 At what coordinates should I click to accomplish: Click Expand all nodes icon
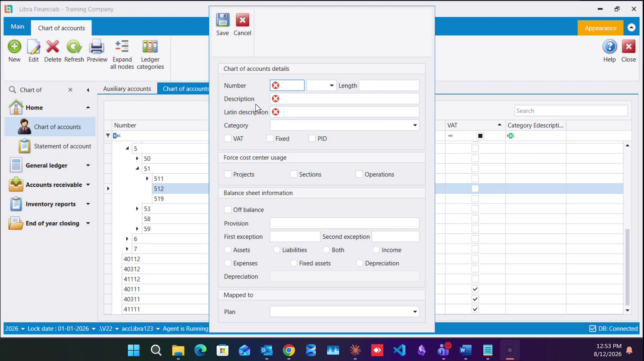122,47
